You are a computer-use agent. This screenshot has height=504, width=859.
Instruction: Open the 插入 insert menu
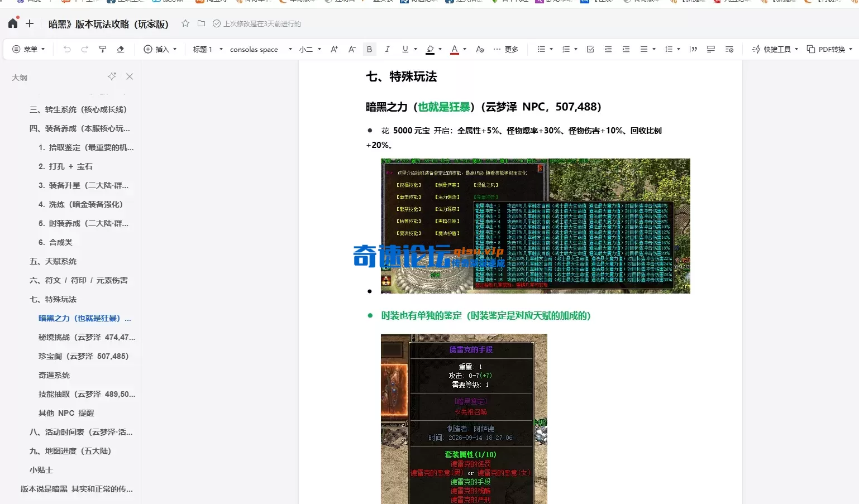[160, 49]
